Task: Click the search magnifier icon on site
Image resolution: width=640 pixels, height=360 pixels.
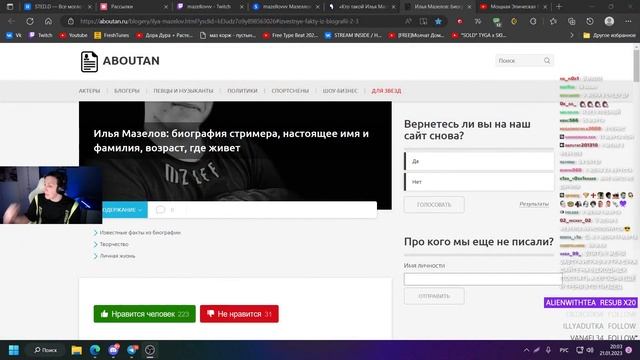Action: pos(547,60)
